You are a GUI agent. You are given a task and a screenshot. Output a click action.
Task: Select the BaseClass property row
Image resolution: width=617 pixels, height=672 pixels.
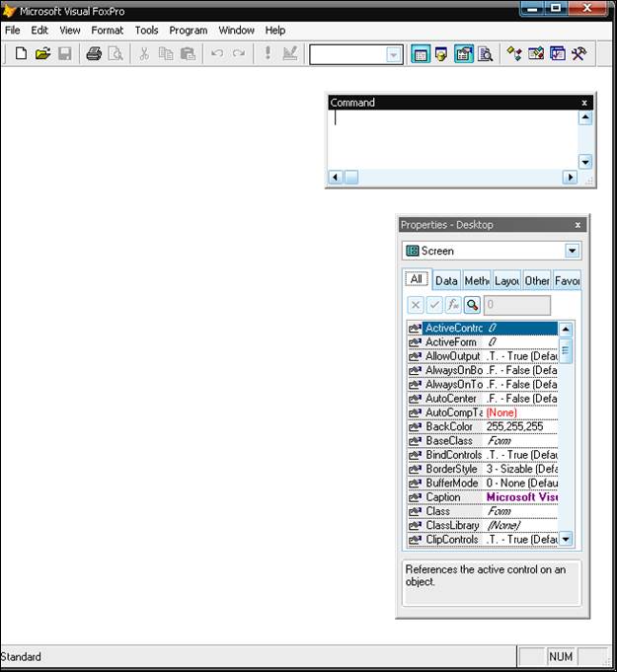coord(483,441)
